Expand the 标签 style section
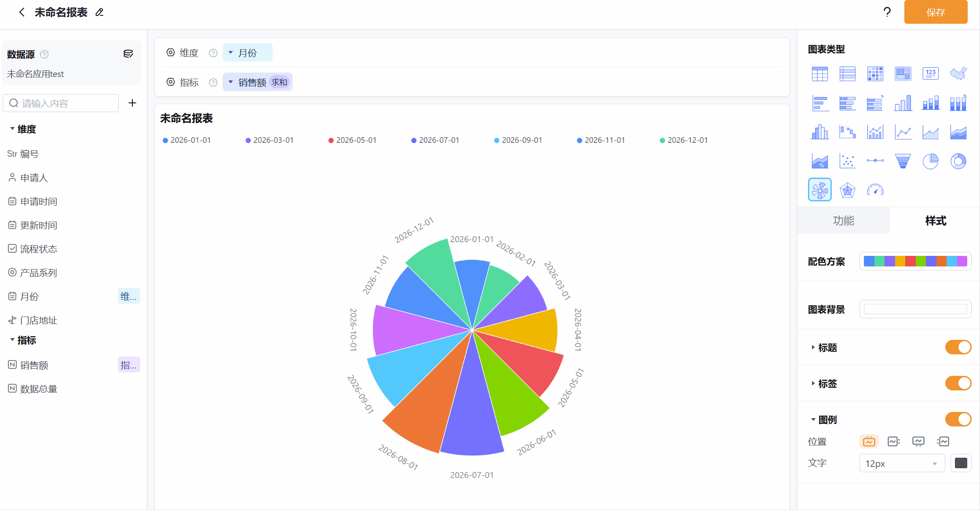The image size is (980, 510). (813, 383)
